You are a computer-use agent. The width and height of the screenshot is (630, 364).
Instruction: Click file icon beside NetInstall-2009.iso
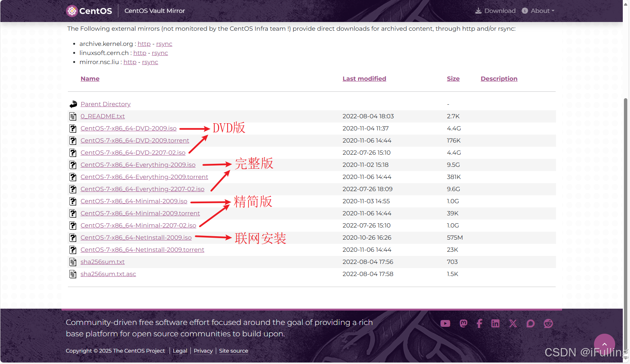[x=73, y=238]
